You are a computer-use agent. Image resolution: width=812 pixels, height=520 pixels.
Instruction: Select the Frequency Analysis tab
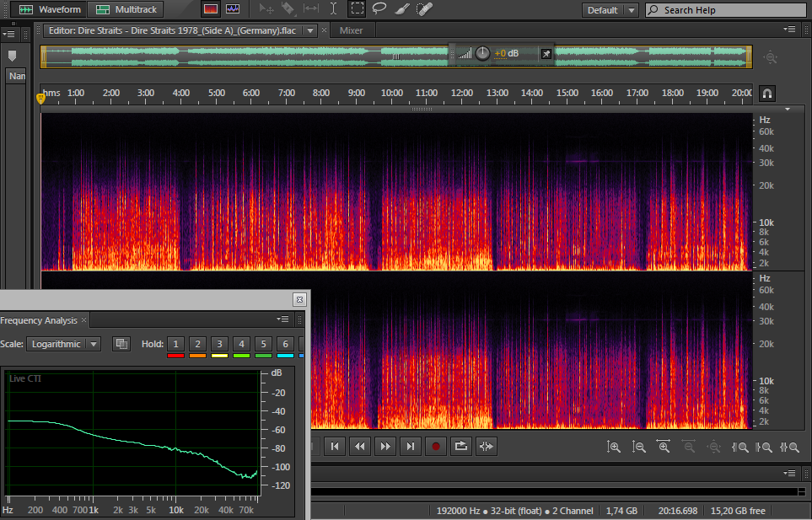click(x=39, y=320)
